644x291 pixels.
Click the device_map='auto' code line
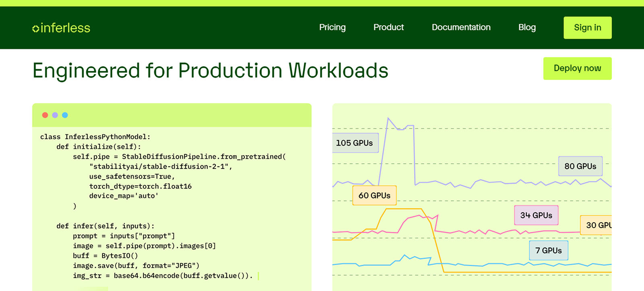coord(124,196)
